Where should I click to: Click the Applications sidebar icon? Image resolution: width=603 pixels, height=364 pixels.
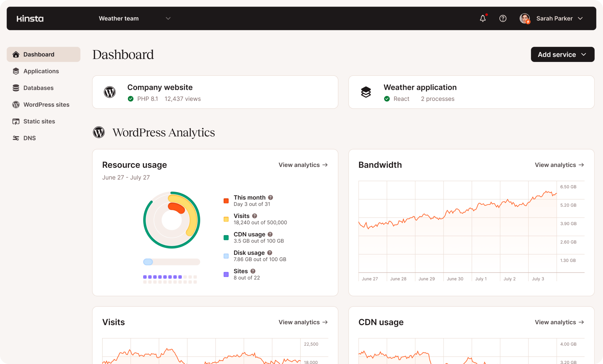tap(16, 71)
